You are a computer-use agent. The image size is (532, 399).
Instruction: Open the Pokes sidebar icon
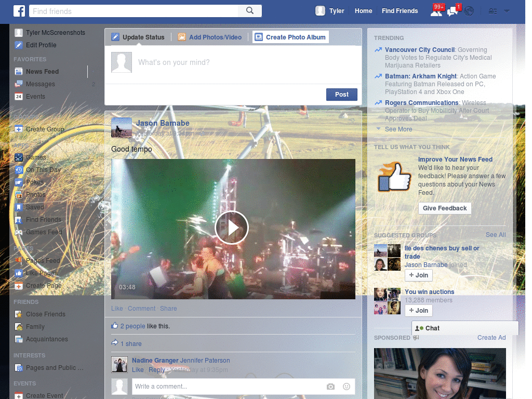pos(19,182)
